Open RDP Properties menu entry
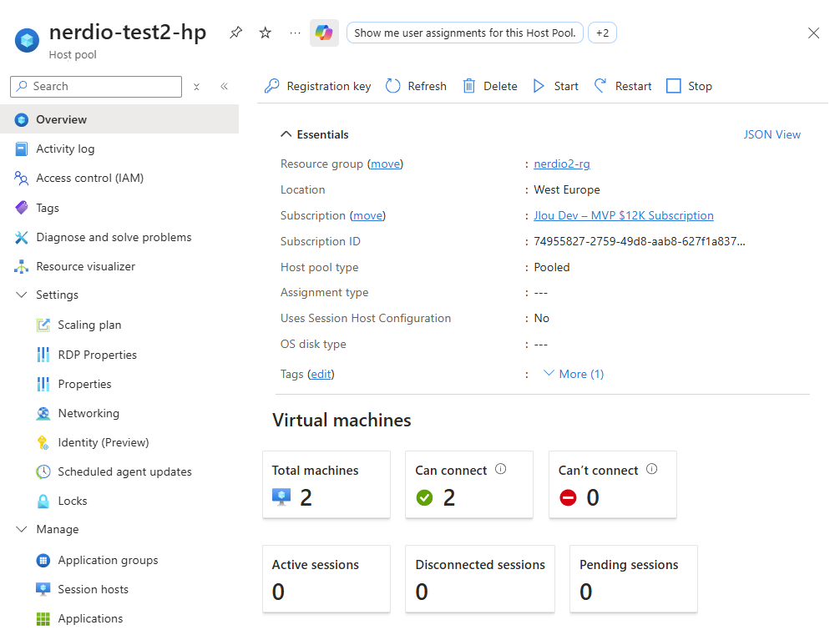This screenshot has width=840, height=635. pos(97,355)
